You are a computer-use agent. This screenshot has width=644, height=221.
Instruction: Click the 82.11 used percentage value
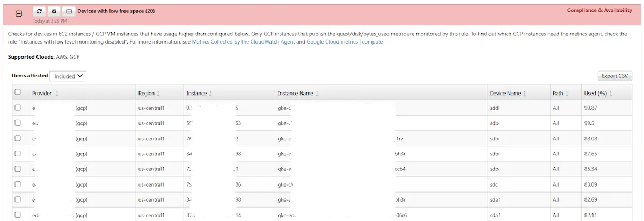click(x=591, y=215)
